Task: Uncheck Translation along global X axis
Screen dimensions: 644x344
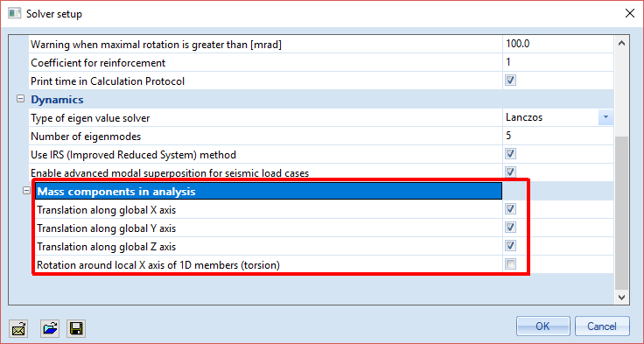Action: [510, 209]
